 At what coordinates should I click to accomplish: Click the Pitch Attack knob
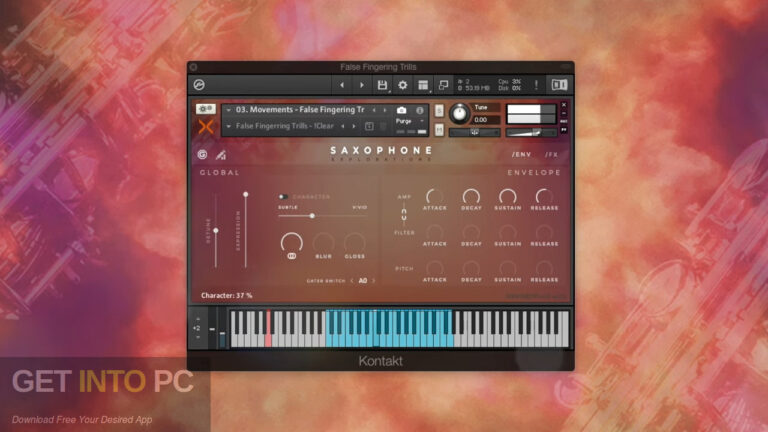point(435,268)
